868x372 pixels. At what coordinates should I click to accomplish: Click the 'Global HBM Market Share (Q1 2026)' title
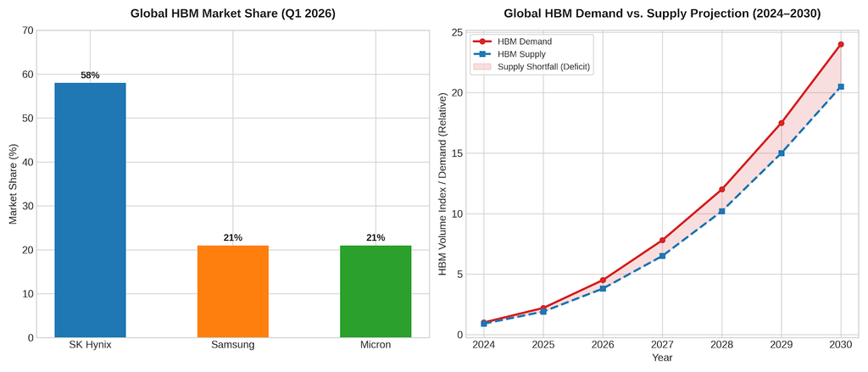click(233, 14)
